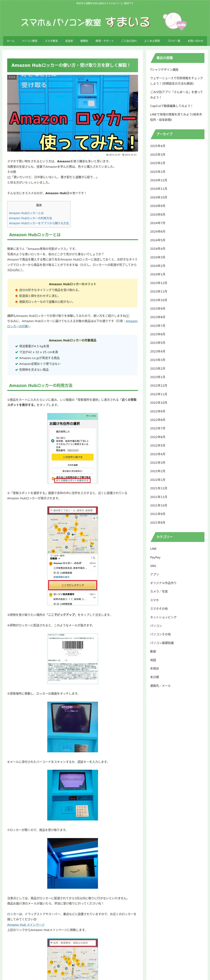Open the 2025年4月 archive
Image resolution: width=210 pixels, height=980 pixels.
click(x=158, y=146)
